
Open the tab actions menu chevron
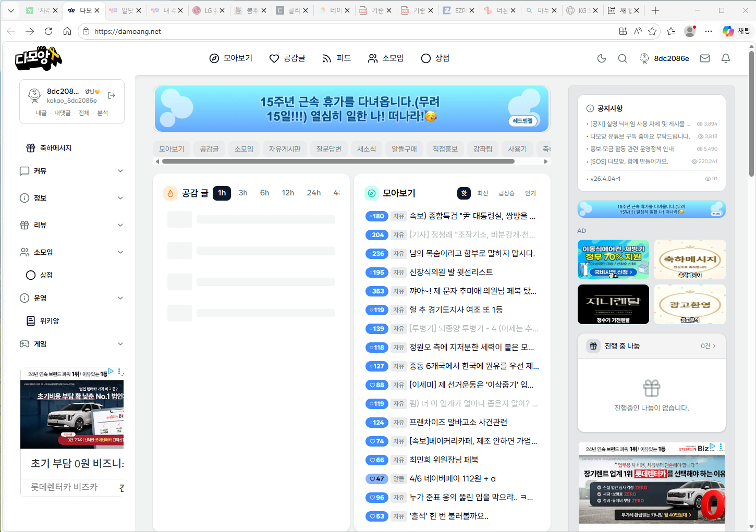click(x=11, y=10)
